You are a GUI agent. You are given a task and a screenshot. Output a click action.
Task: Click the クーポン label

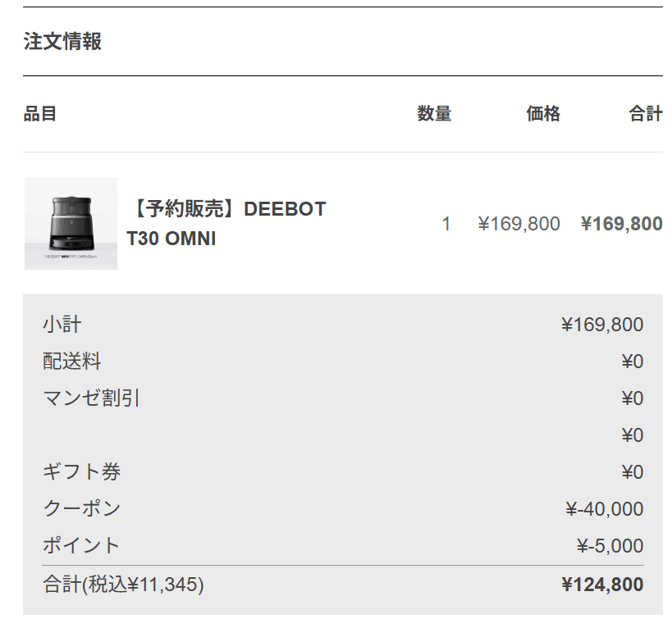coord(82,509)
